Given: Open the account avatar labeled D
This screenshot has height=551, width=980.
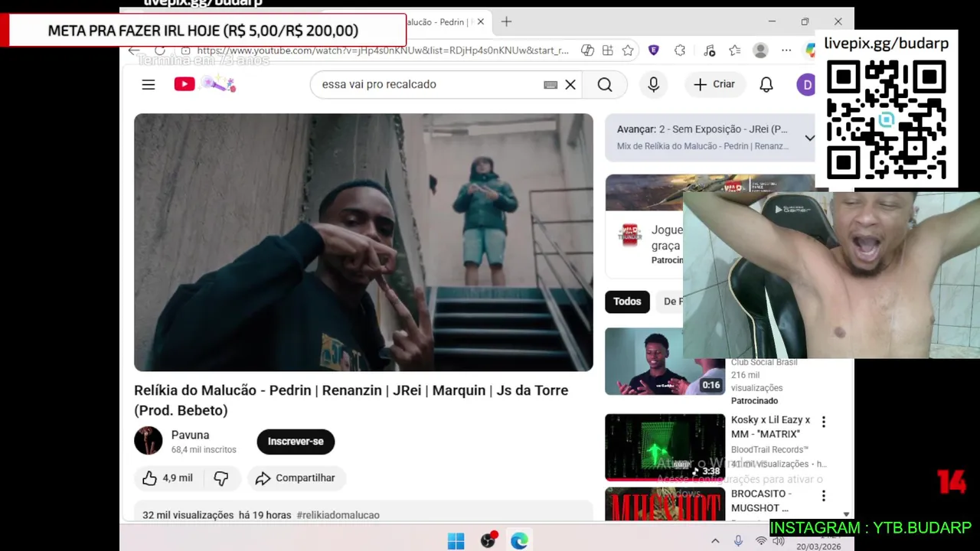Looking at the screenshot, I should coord(805,84).
